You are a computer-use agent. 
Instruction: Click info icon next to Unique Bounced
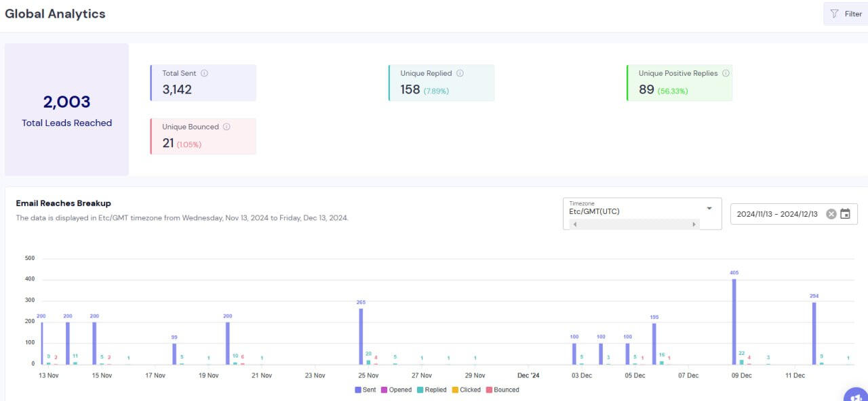(x=226, y=127)
